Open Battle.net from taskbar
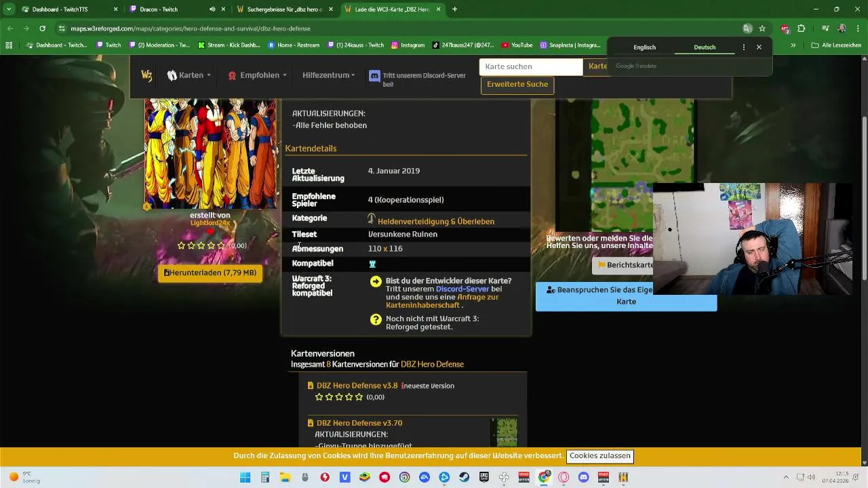 (x=444, y=477)
